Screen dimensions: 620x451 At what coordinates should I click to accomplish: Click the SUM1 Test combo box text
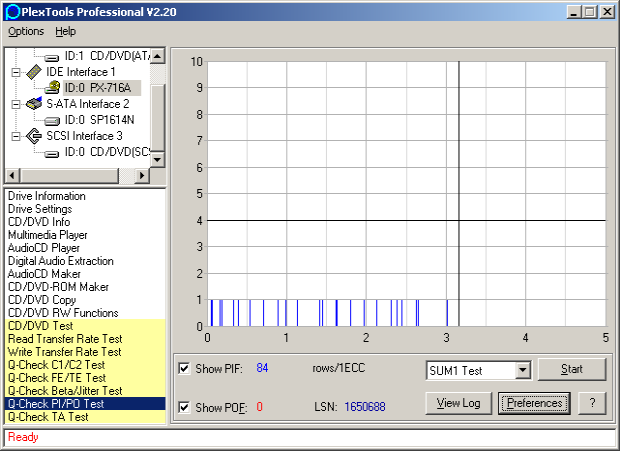tap(456, 371)
